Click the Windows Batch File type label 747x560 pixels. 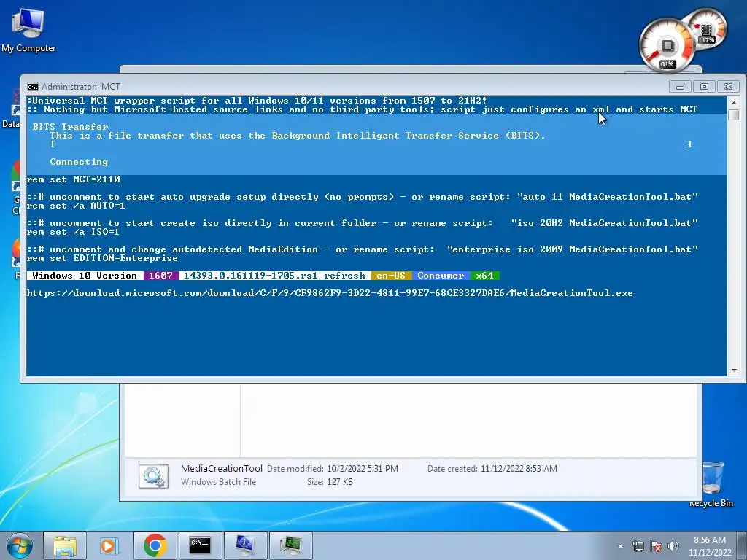click(218, 482)
